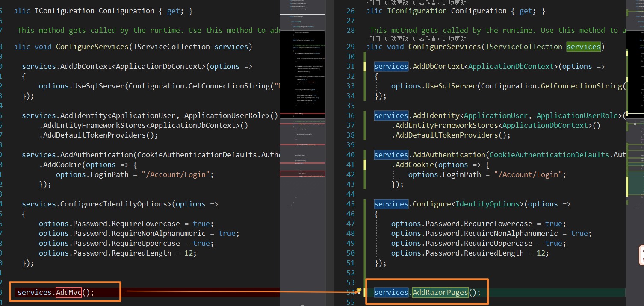Click IConfiguration type in the right pane
Viewport: 644px width, 306px height.
tap(417, 11)
